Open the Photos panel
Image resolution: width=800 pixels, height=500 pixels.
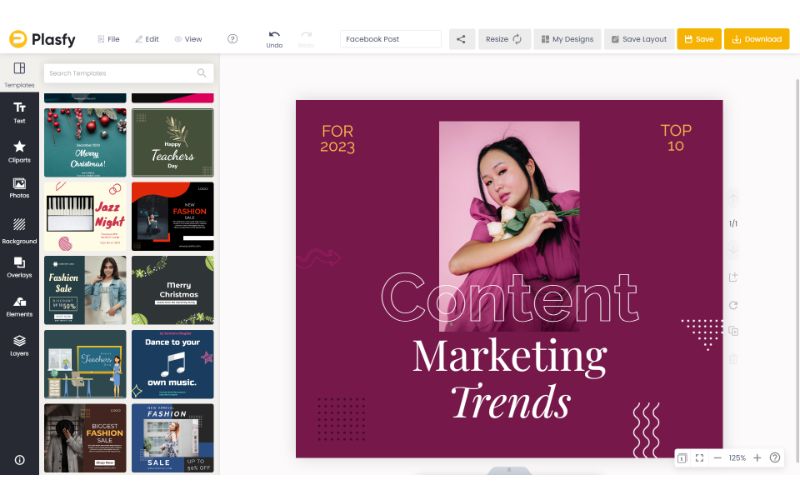pos(19,188)
